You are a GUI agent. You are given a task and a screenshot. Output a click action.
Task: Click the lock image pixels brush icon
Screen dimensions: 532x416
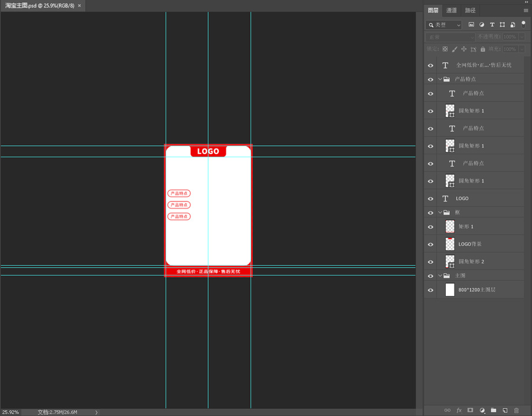coord(455,49)
